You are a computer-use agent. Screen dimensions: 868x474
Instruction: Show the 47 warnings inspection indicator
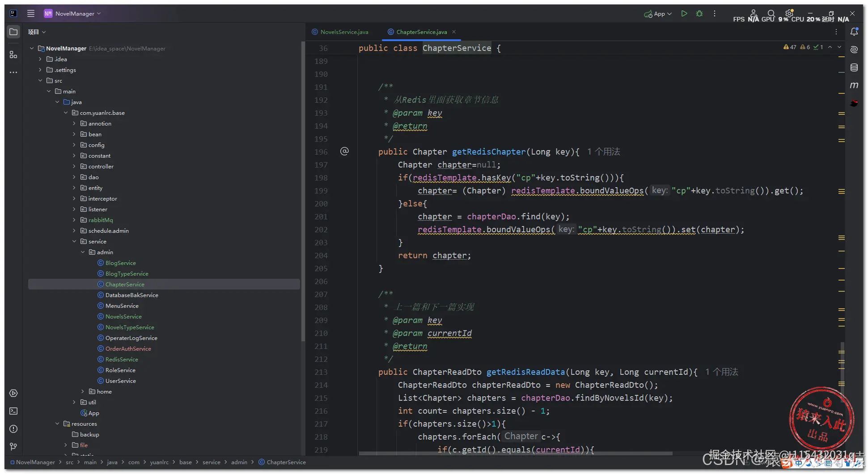tap(790, 47)
